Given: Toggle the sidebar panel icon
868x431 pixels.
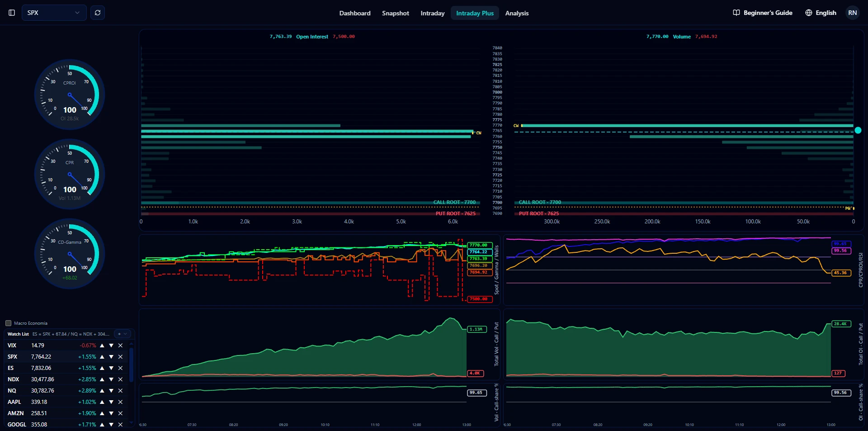Looking at the screenshot, I should coord(12,13).
